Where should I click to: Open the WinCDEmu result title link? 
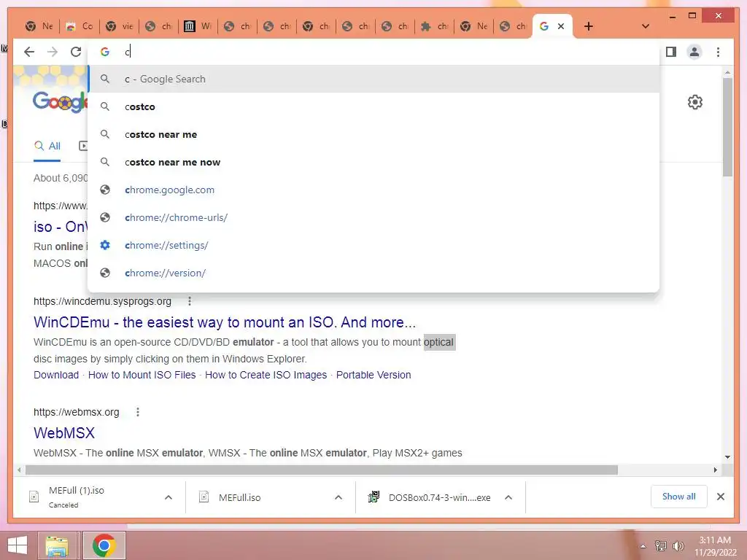coord(225,322)
